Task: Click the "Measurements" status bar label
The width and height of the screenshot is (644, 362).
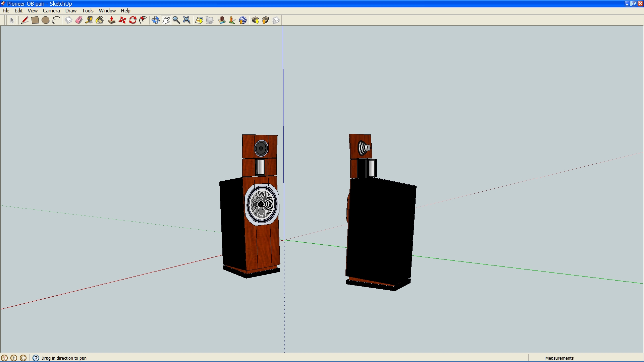Action: [559, 358]
